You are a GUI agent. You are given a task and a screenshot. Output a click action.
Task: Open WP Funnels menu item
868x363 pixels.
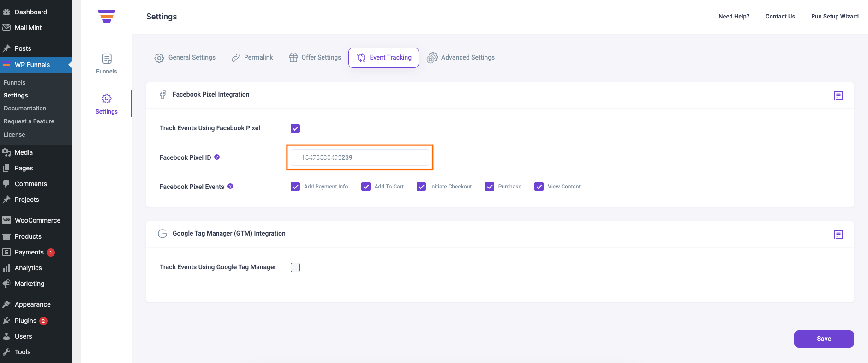pos(36,65)
